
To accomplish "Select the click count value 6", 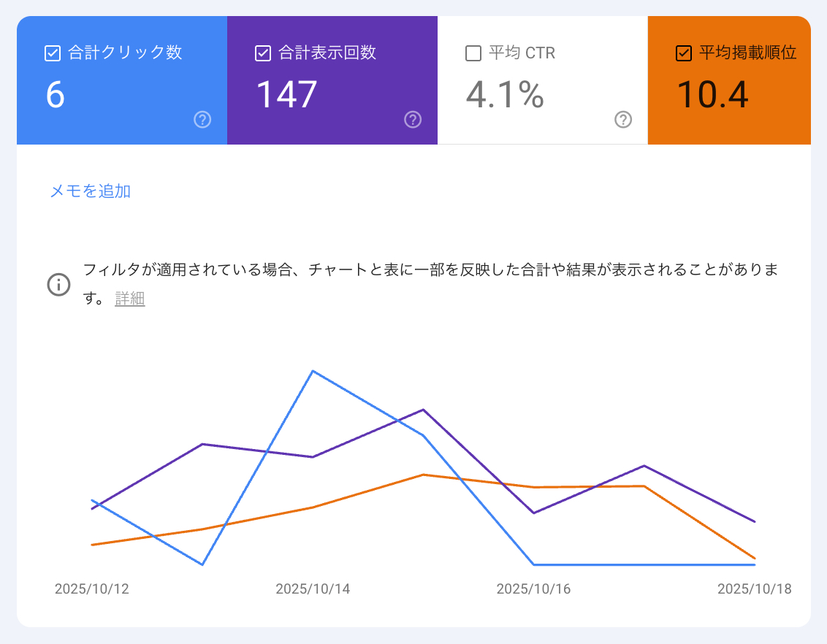I will [x=56, y=95].
